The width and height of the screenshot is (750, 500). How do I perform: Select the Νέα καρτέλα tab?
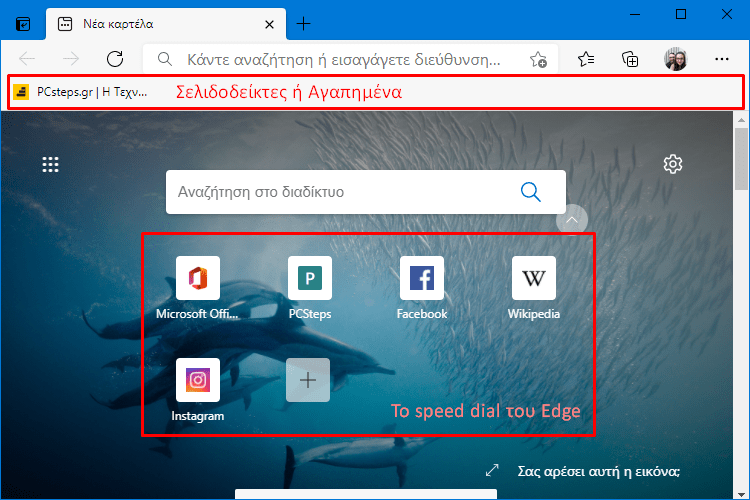[166, 24]
